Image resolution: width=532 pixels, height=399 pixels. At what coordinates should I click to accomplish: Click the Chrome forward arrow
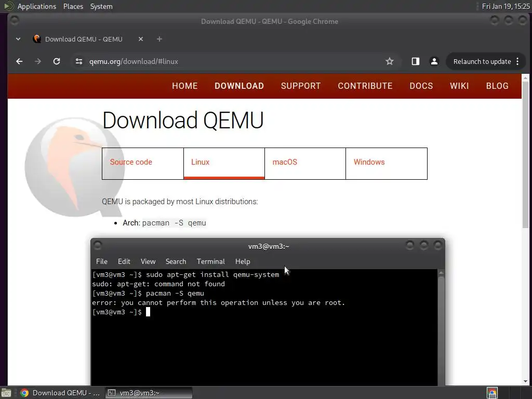coord(38,61)
